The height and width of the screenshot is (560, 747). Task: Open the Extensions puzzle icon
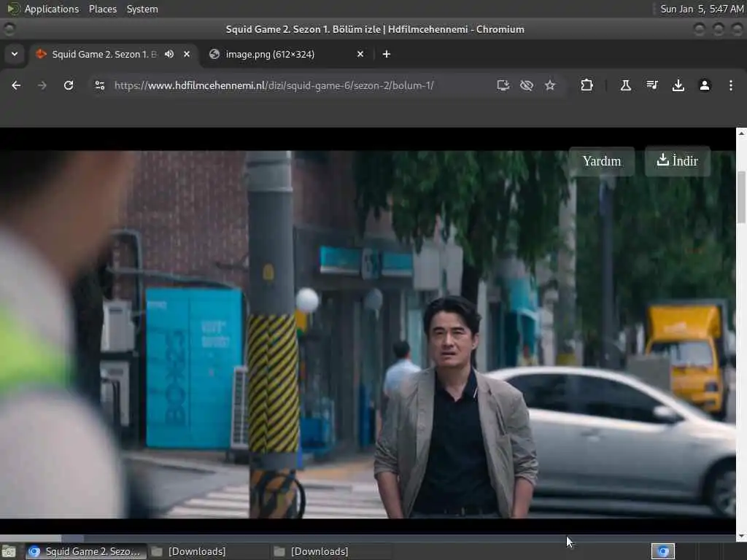click(x=587, y=85)
